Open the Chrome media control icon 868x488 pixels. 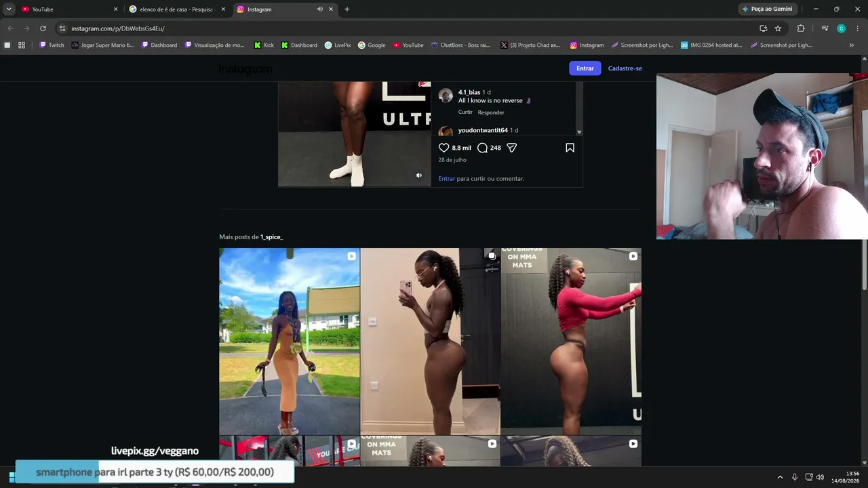[x=825, y=28]
